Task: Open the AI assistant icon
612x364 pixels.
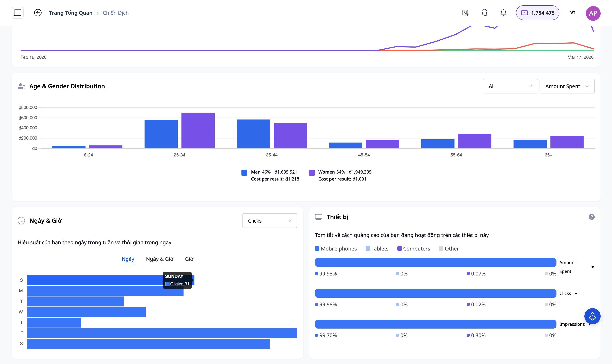Action: click(465, 13)
